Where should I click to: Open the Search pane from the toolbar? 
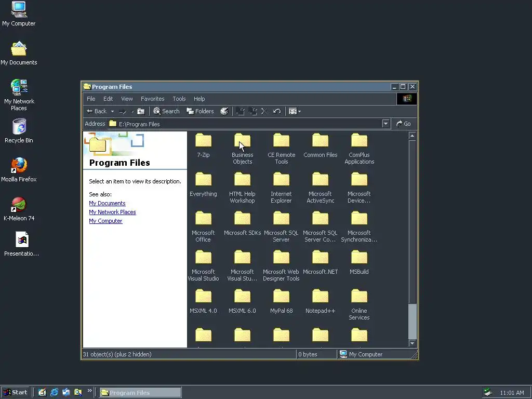point(166,111)
